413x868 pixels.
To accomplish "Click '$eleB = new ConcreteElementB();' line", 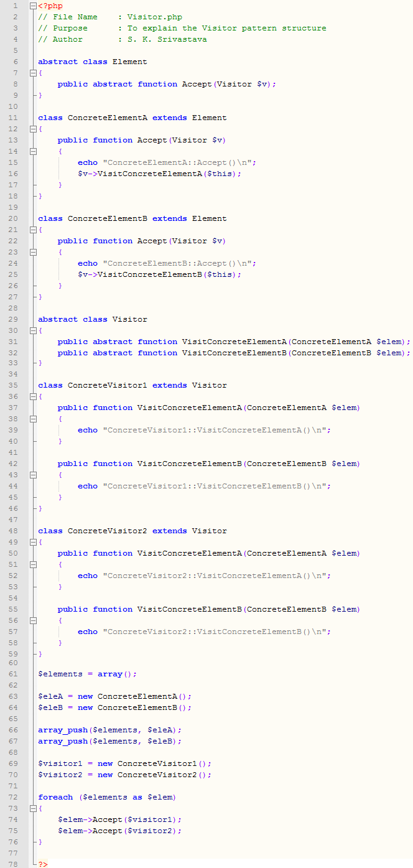I will click(x=115, y=707).
